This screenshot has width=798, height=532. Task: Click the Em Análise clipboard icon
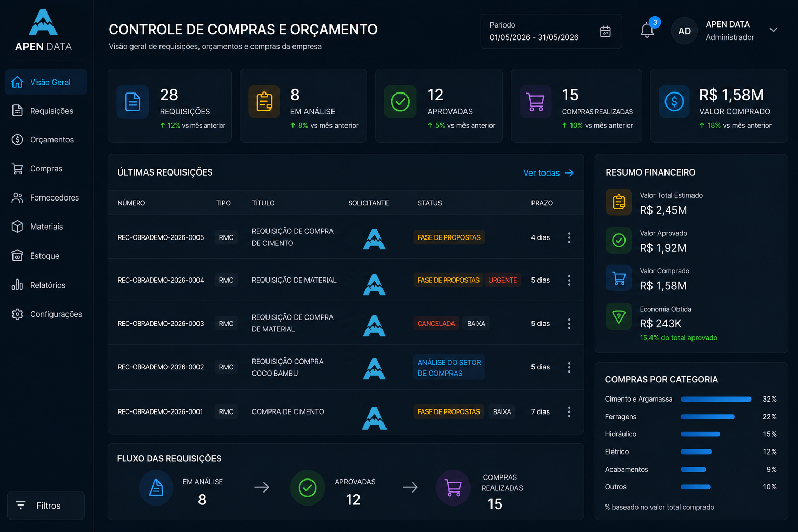(264, 102)
